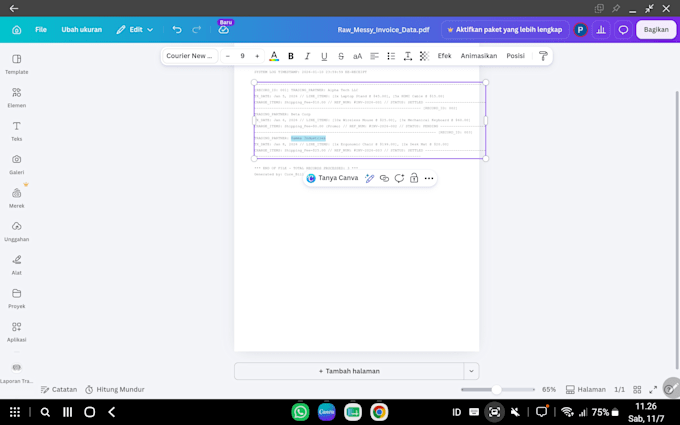Add comment from floating toolbar
This screenshot has height=425, width=680.
pos(399,178)
